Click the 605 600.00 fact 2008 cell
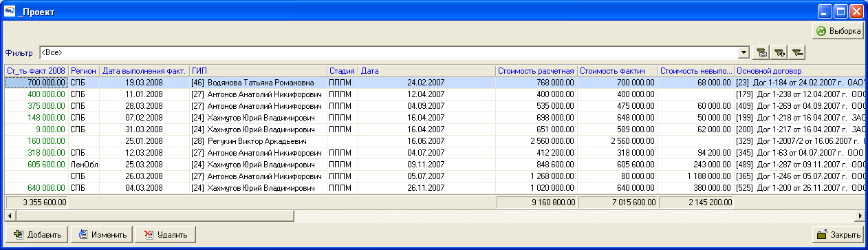The height and width of the screenshot is (250, 868). tap(36, 165)
